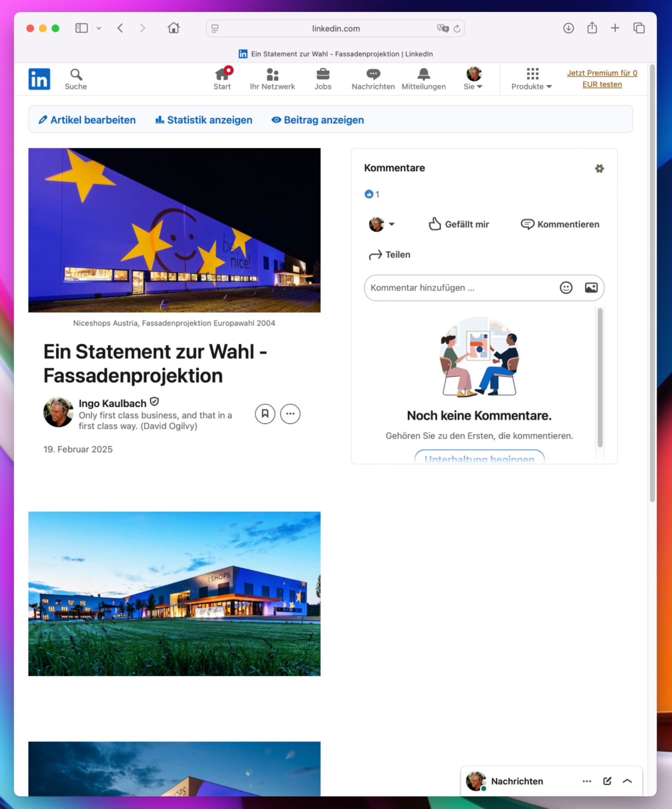Open the article's three-dot more menu
This screenshot has height=809, width=672.
(x=290, y=414)
